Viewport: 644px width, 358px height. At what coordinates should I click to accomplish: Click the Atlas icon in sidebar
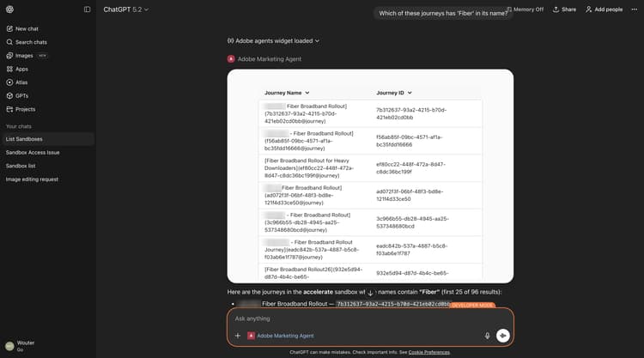[9, 82]
